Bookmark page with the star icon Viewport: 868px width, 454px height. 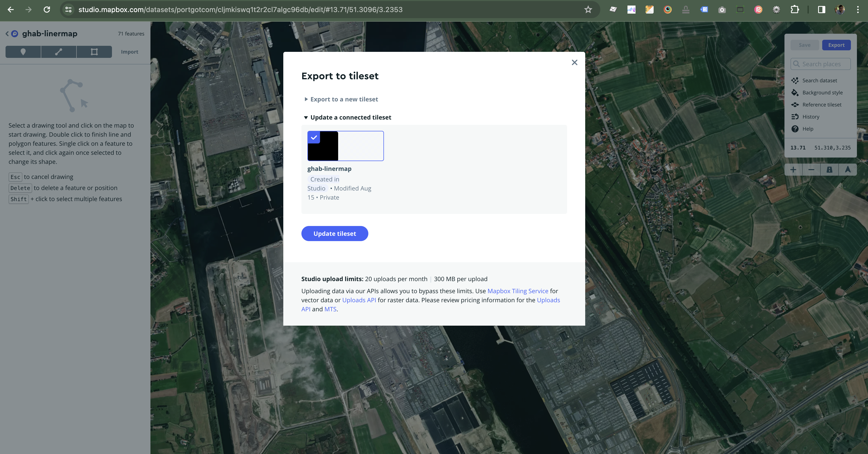pyautogui.click(x=588, y=10)
